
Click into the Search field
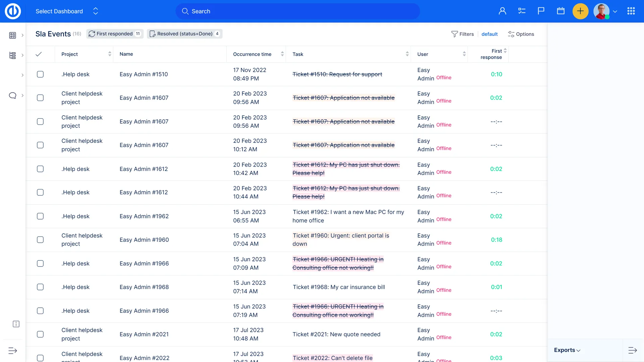pyautogui.click(x=298, y=11)
